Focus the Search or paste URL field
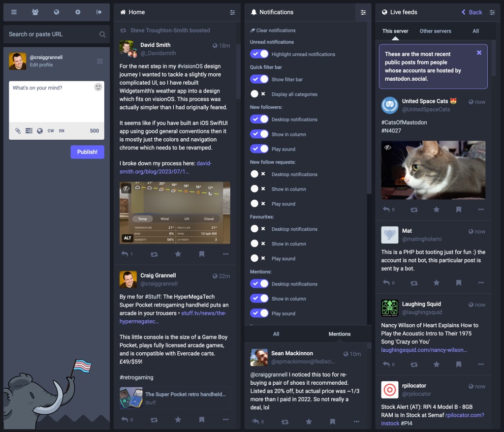The height and width of the screenshot is (432, 504). [57, 34]
